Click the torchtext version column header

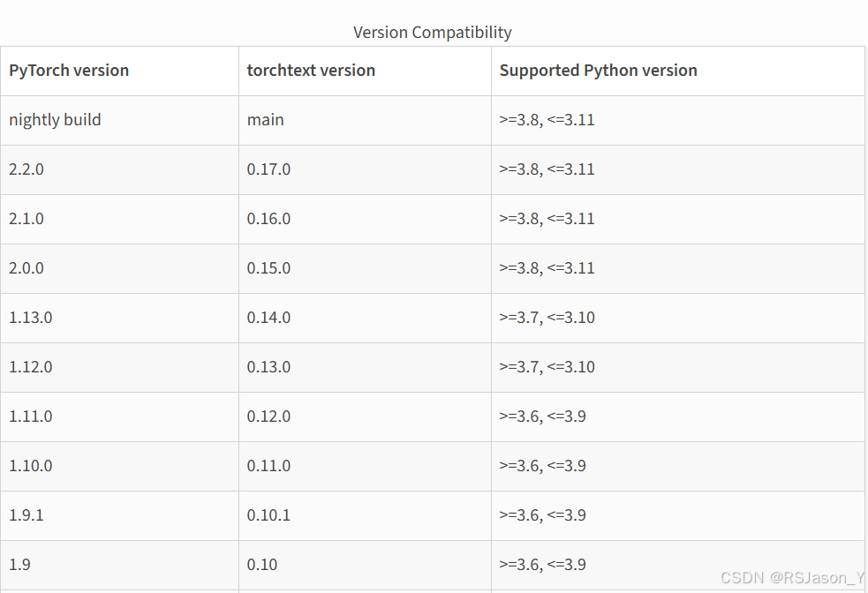coord(311,71)
